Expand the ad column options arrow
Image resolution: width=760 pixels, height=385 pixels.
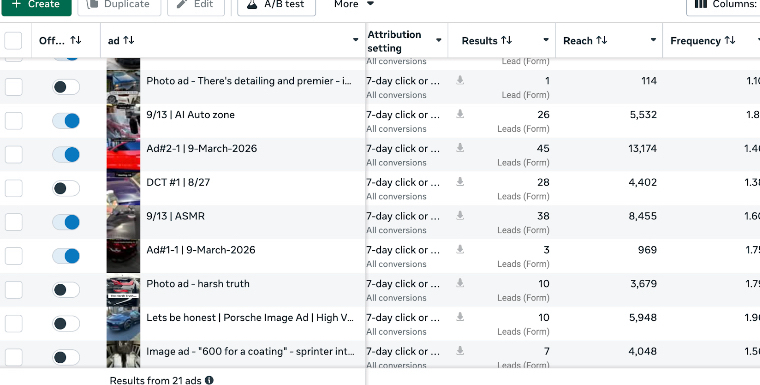tap(355, 40)
